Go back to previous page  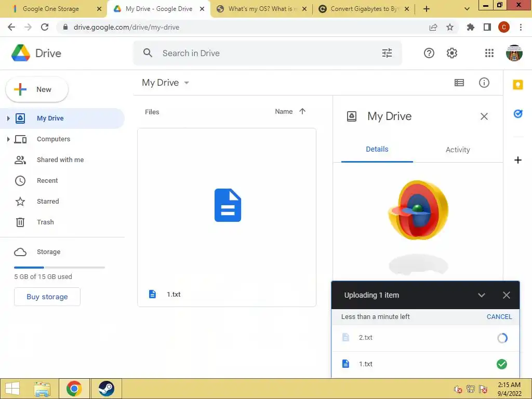pyautogui.click(x=11, y=27)
